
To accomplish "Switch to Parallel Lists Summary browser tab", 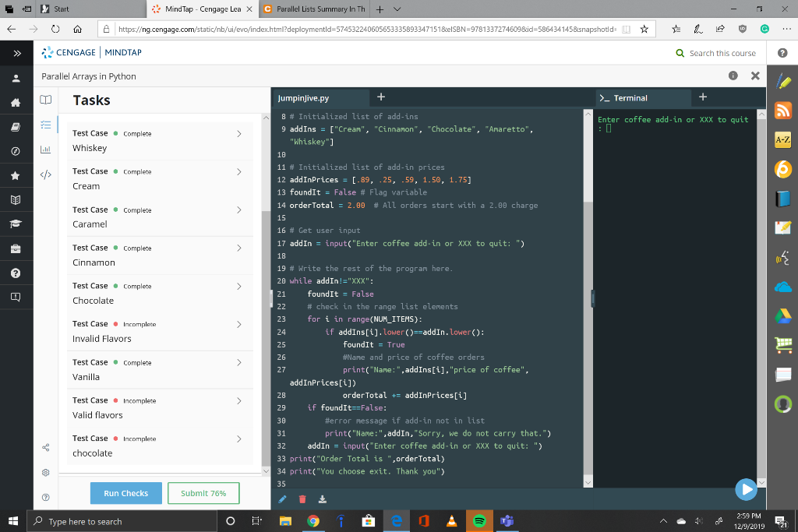I will (x=315, y=9).
